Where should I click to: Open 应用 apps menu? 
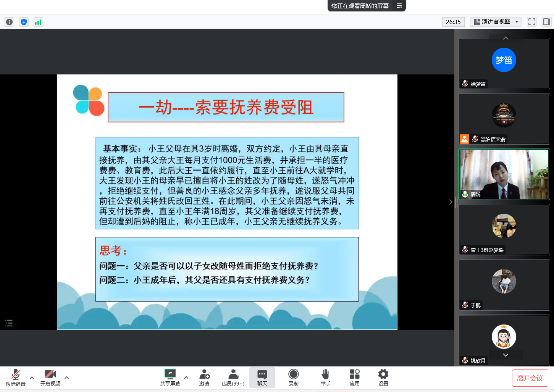[x=354, y=377]
